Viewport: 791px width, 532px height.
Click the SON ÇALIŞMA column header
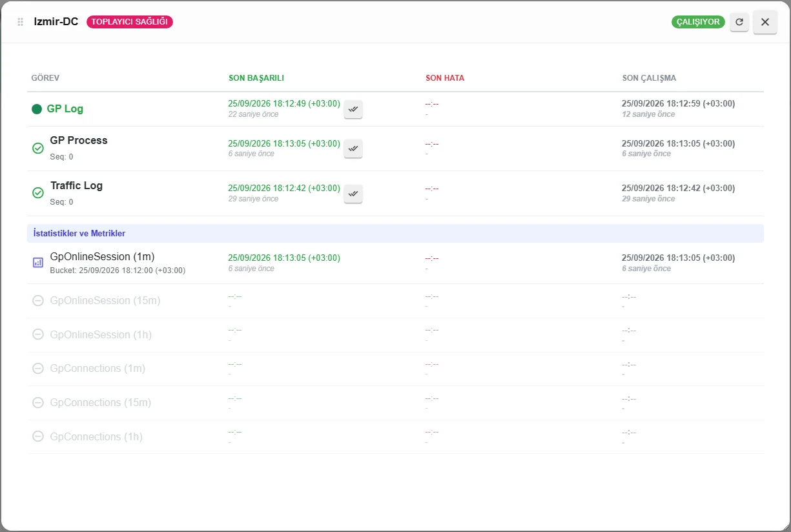[649, 78]
